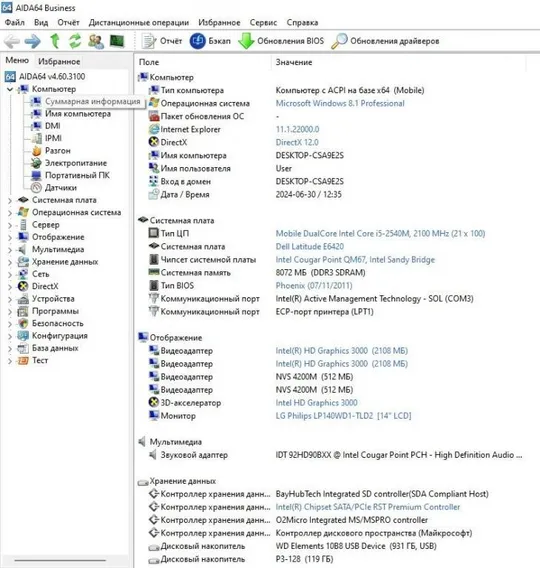Screen dimensions: 540x568
Task: Click the Бэкап toolbar button
Action: click(210, 41)
